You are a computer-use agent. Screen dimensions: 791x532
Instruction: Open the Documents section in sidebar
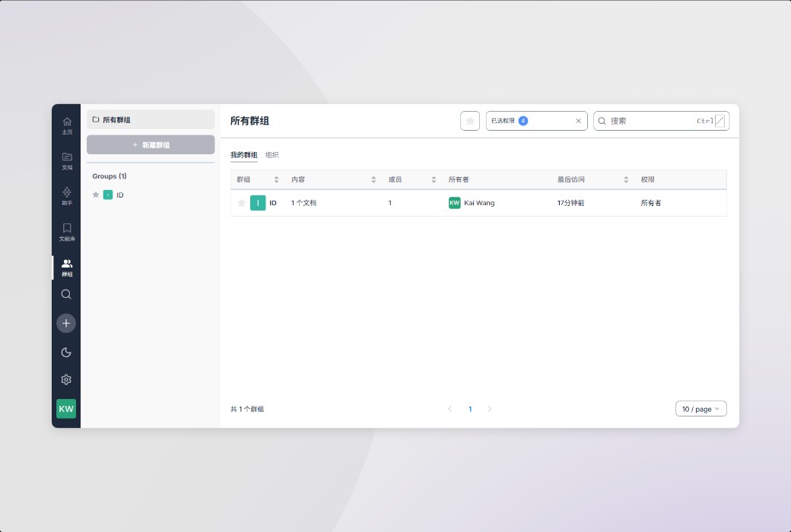pyautogui.click(x=67, y=161)
